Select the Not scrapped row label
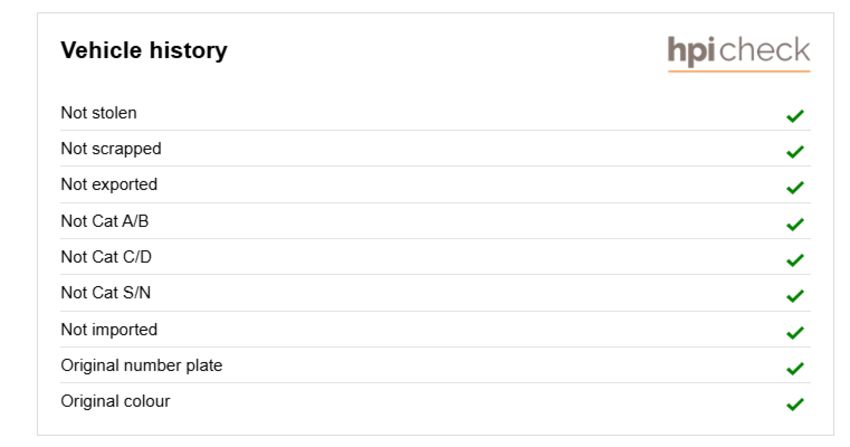The image size is (850, 447). [x=111, y=149]
